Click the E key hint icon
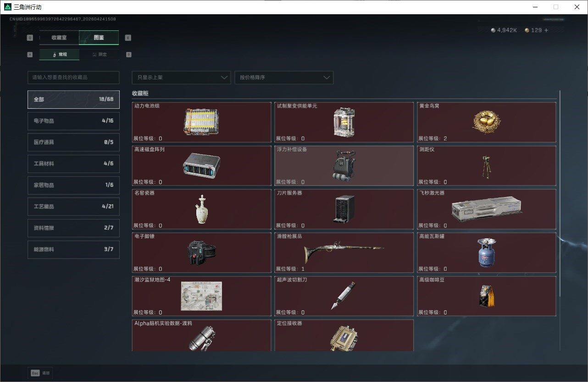The width and height of the screenshot is (588, 382). click(128, 38)
